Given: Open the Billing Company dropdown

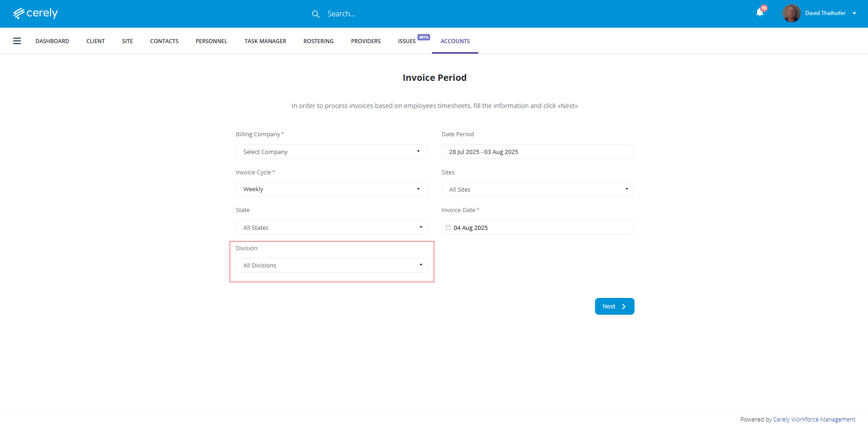Looking at the screenshot, I should [x=331, y=152].
